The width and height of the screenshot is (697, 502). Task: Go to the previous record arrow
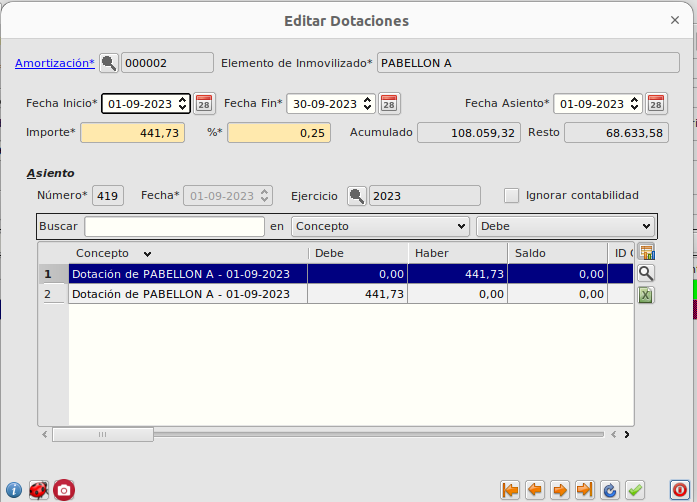click(x=535, y=490)
